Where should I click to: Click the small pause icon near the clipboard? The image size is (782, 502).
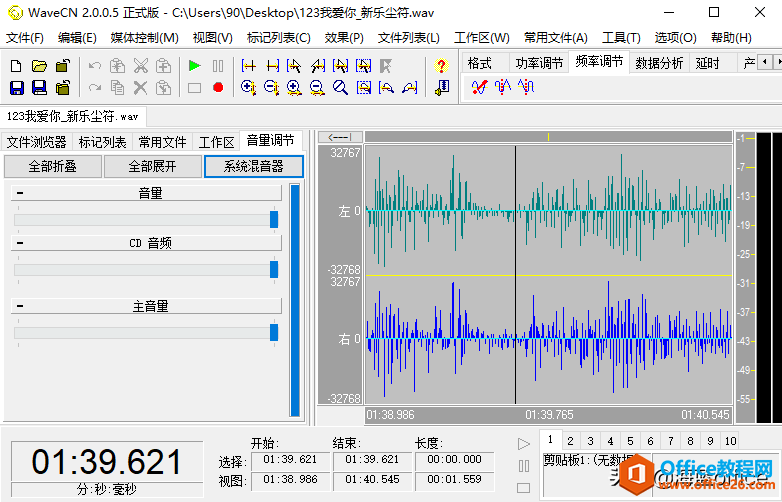point(524,466)
